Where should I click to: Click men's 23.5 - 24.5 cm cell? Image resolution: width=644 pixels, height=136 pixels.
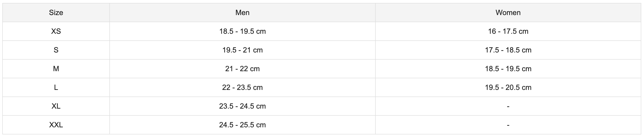click(242, 106)
